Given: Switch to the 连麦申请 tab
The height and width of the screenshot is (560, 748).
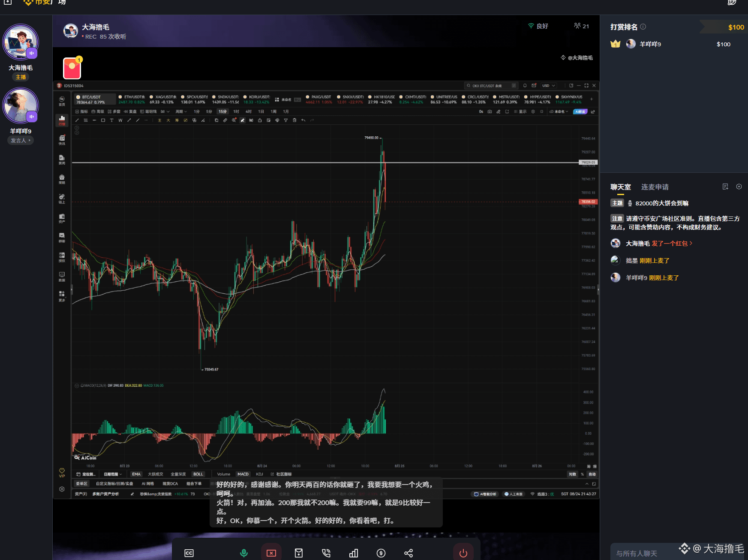Looking at the screenshot, I should (655, 187).
